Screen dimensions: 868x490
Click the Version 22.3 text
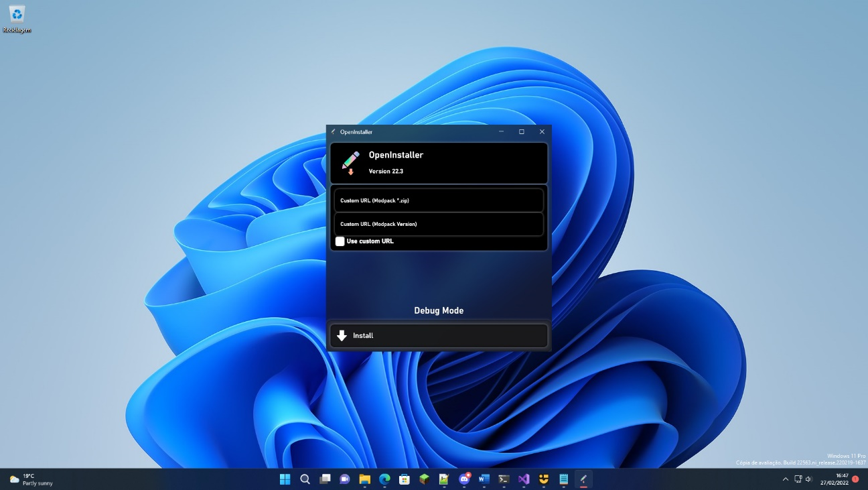click(386, 172)
